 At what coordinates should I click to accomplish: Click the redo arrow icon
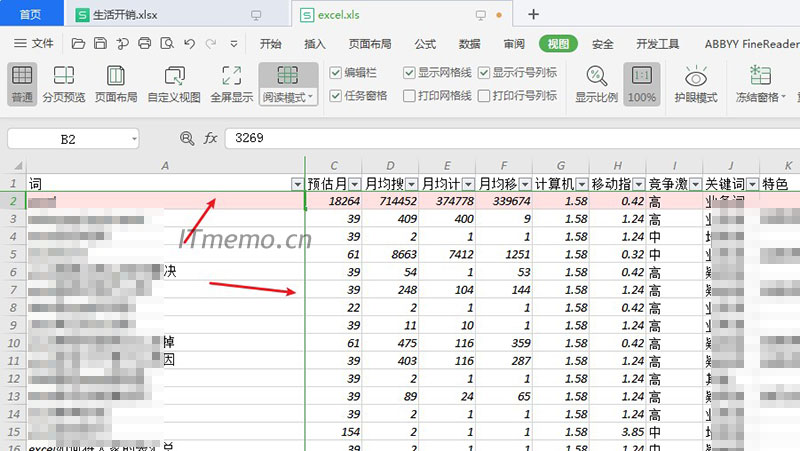click(211, 43)
